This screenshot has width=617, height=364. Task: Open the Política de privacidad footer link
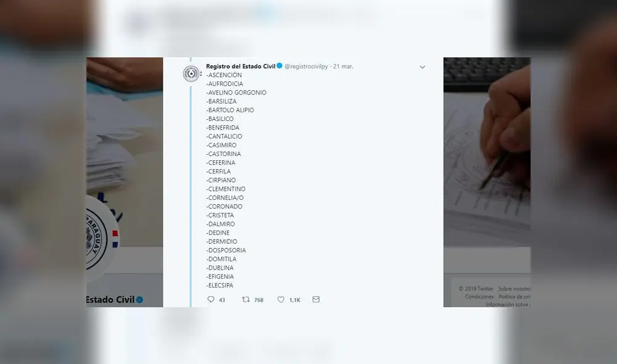click(514, 297)
